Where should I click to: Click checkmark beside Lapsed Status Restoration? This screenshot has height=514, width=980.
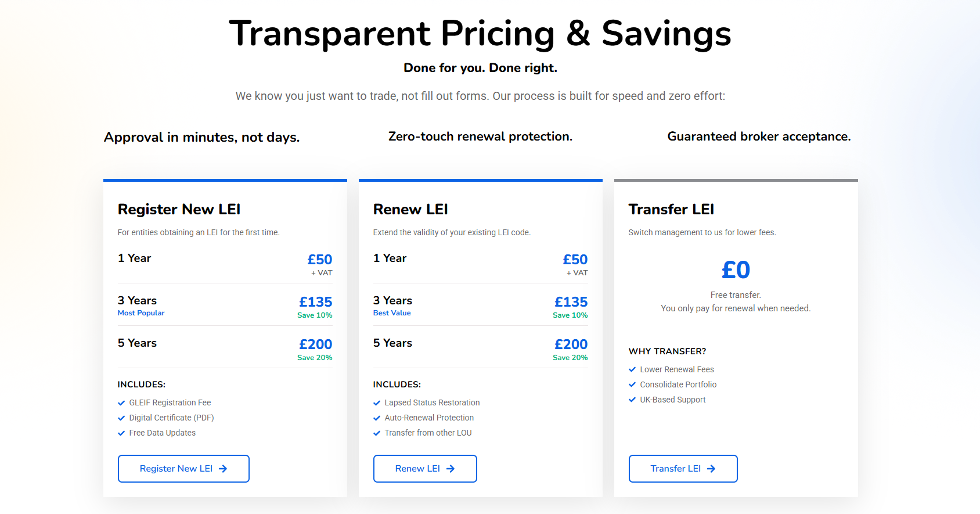click(x=377, y=403)
